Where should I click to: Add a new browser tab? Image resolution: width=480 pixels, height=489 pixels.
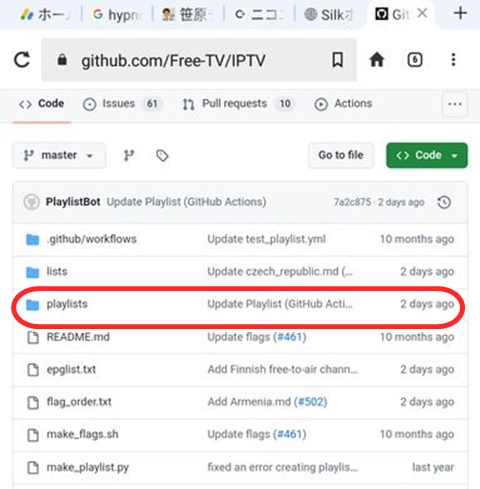tap(460, 14)
